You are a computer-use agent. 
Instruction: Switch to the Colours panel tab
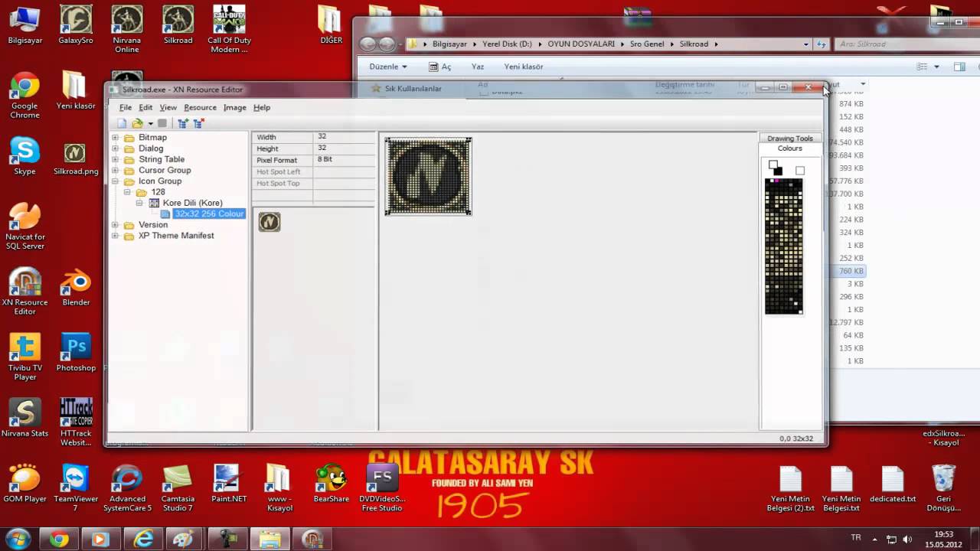point(790,148)
